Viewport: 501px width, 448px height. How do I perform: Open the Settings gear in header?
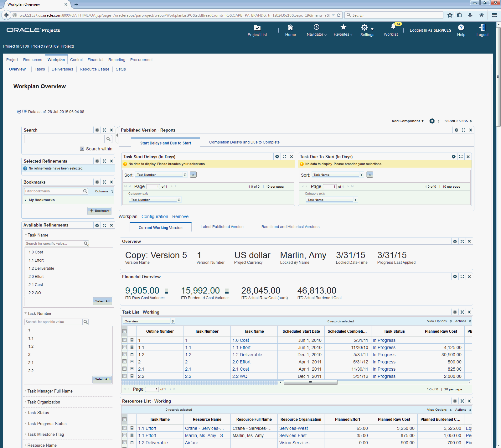pos(364,27)
